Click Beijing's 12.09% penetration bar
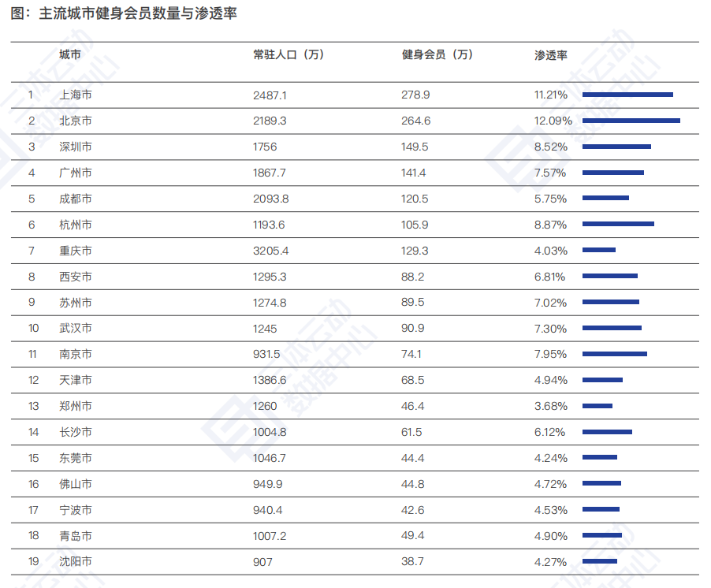The width and height of the screenshot is (711, 588). pyautogui.click(x=631, y=121)
